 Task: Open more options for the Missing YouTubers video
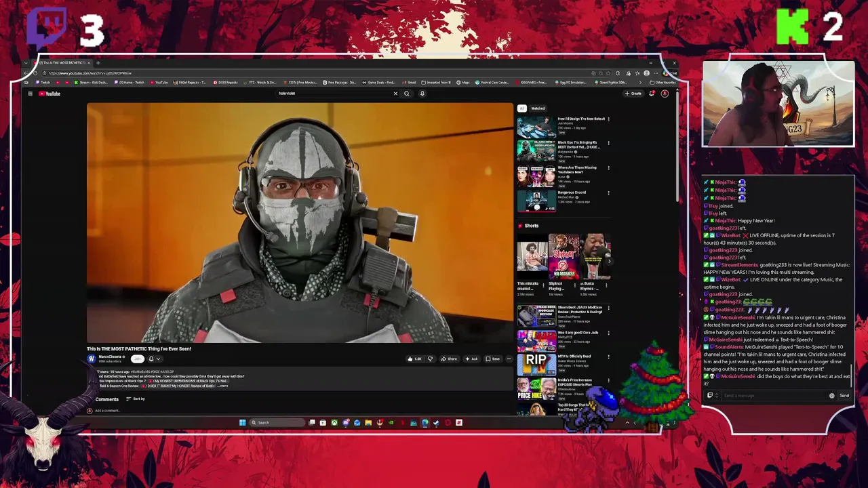608,168
